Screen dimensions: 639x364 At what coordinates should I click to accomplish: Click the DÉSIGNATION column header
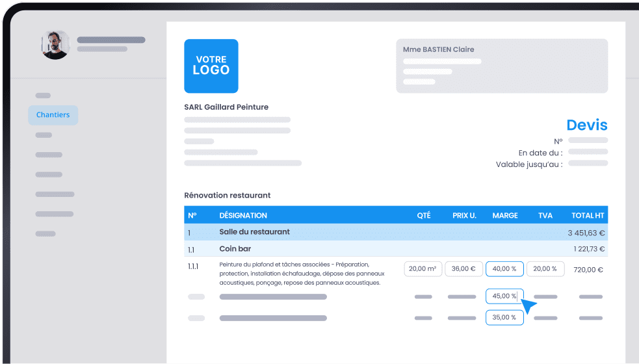pyautogui.click(x=243, y=215)
